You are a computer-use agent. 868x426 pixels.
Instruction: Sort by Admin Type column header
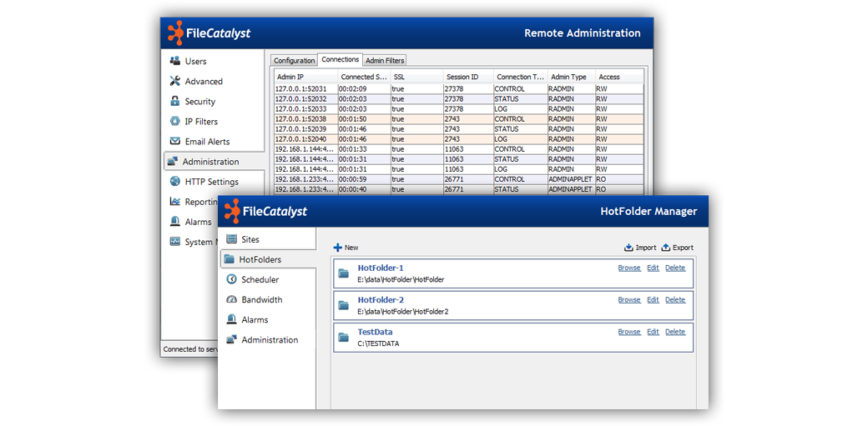[x=571, y=77]
